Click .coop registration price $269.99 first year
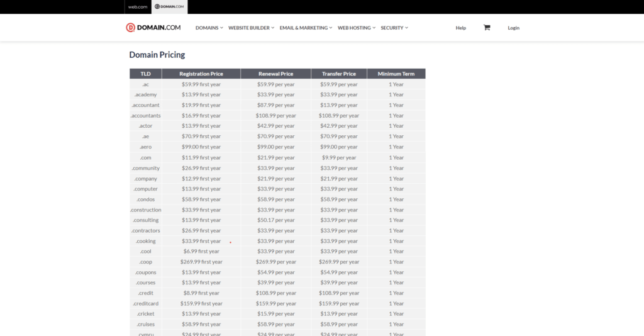644x336 pixels. tap(201, 262)
